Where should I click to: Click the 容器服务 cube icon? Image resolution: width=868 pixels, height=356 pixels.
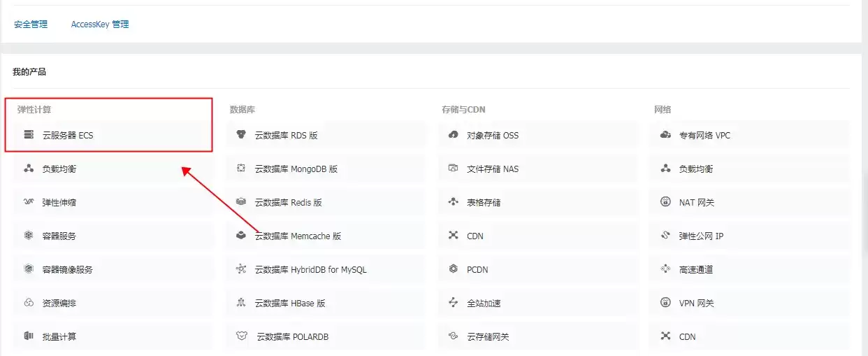tap(29, 236)
